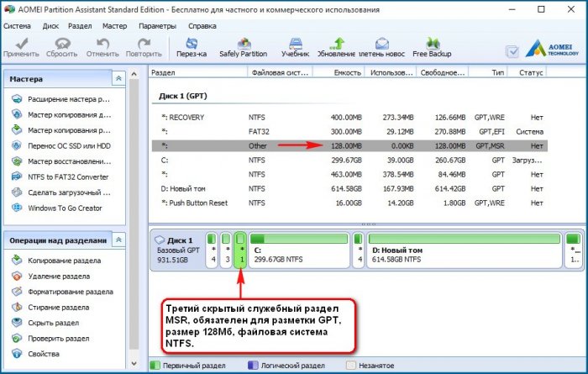Select the Push Button Reset row
The image size is (588, 374).
349,203
